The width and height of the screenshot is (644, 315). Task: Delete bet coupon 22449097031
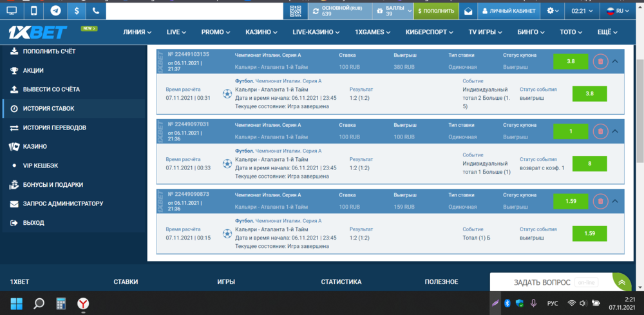click(x=600, y=131)
